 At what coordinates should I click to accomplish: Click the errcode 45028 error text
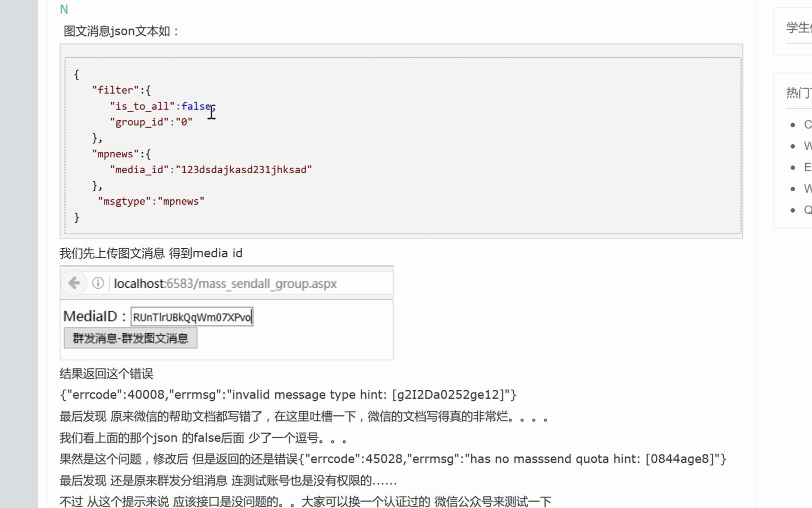(x=512, y=459)
